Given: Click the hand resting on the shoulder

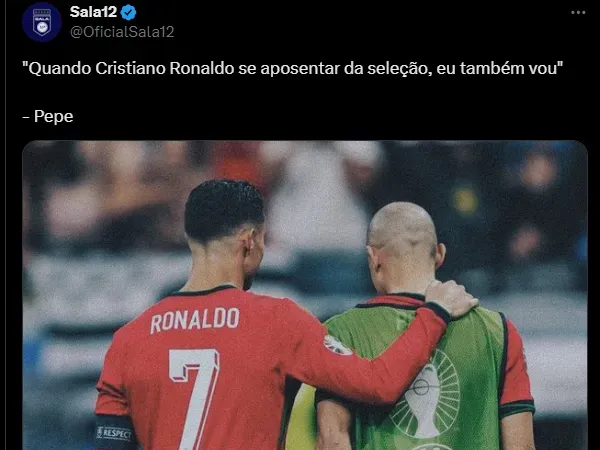Looking at the screenshot, I should (452, 298).
